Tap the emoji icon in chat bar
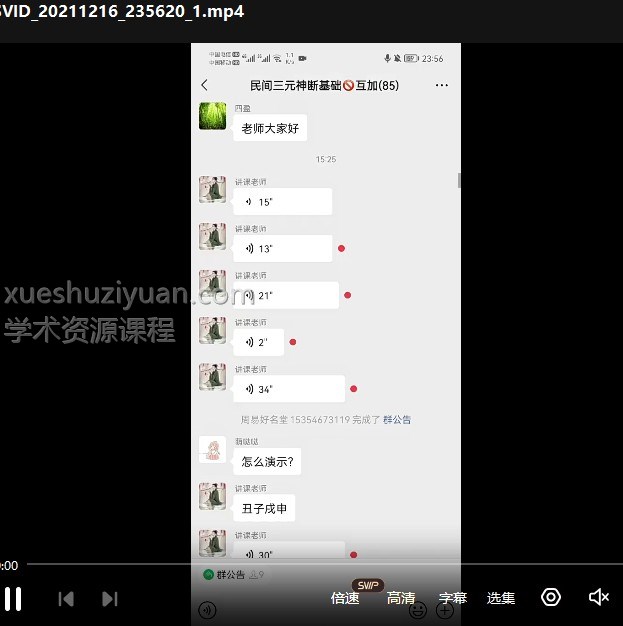The width and height of the screenshot is (623, 626). (x=418, y=609)
